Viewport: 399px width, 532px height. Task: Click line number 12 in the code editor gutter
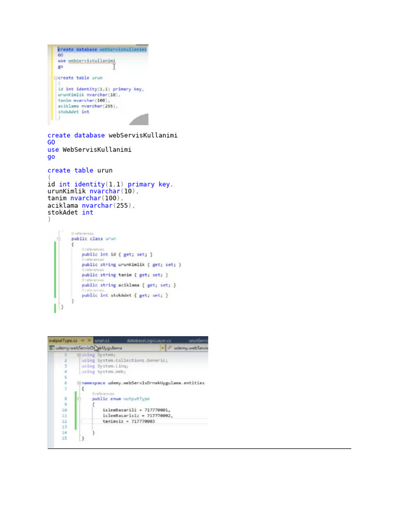click(x=64, y=421)
